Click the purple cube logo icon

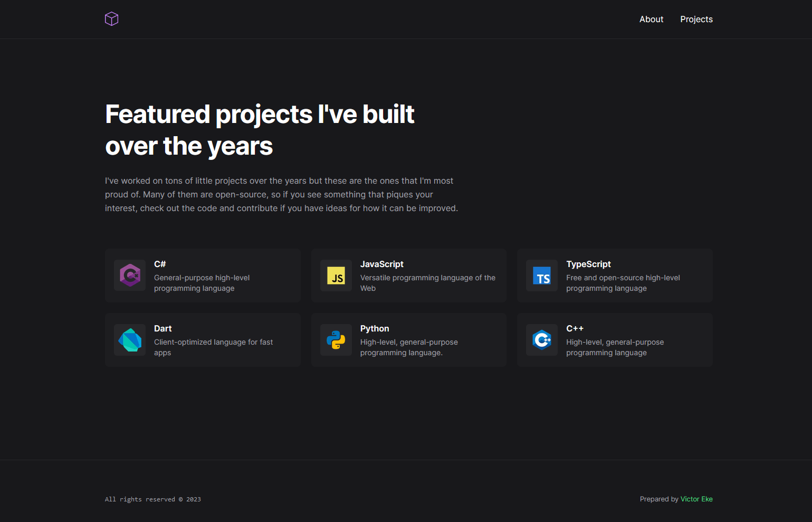pos(111,19)
